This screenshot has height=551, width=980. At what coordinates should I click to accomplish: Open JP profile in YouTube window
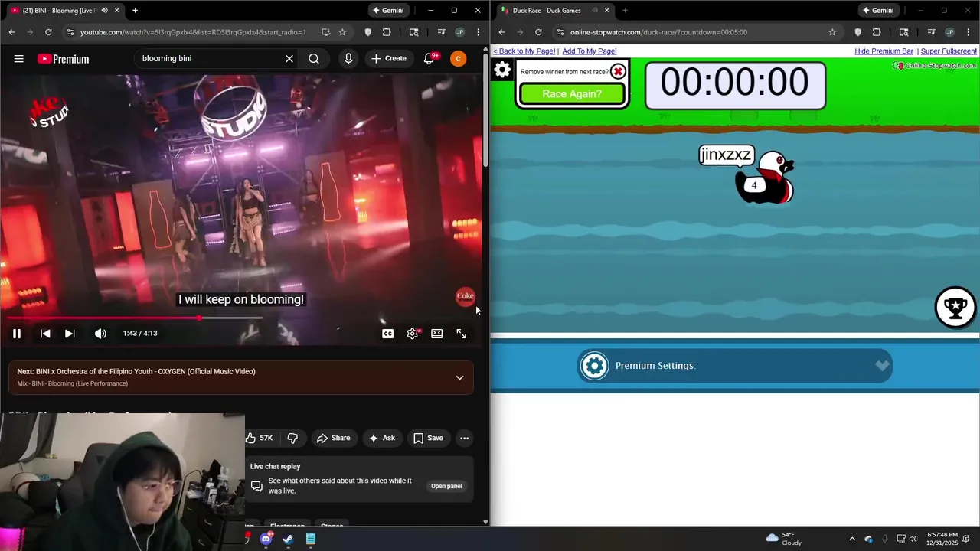coord(459,32)
